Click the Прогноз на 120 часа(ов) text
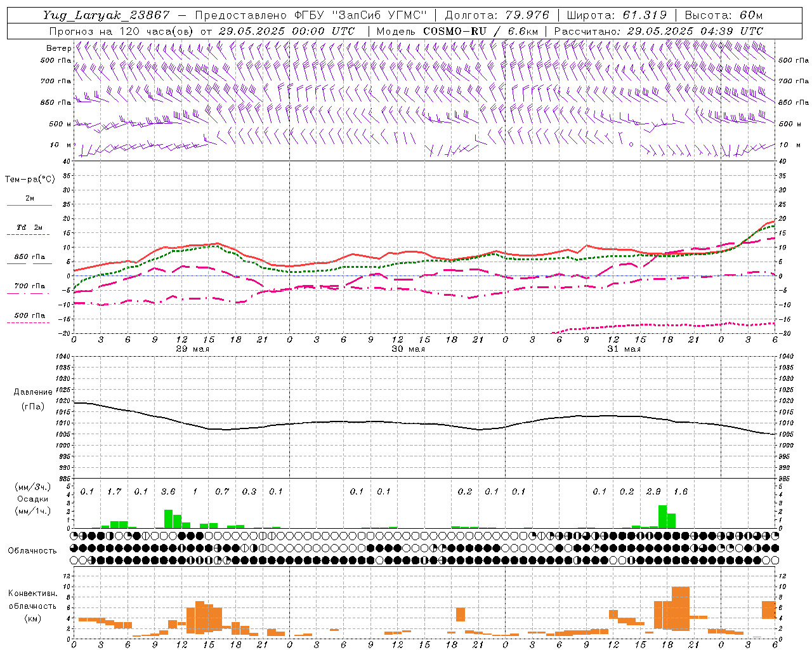Image resolution: width=812 pixels, height=650 pixels. [122, 31]
